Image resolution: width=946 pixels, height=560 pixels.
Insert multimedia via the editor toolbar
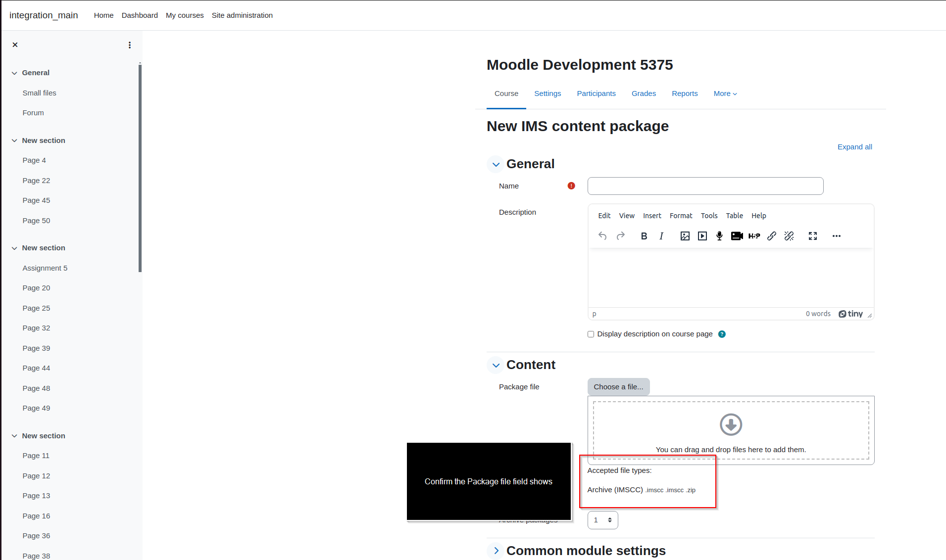(702, 236)
